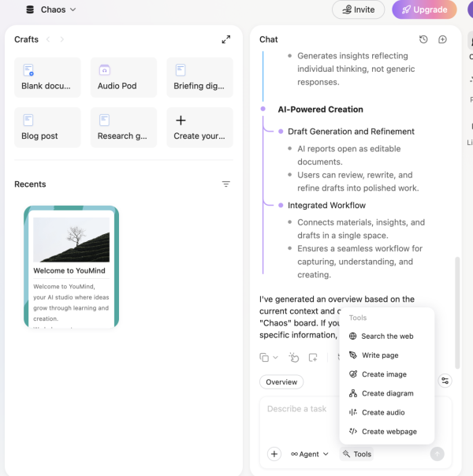Select Create audio tool option

[383, 412]
